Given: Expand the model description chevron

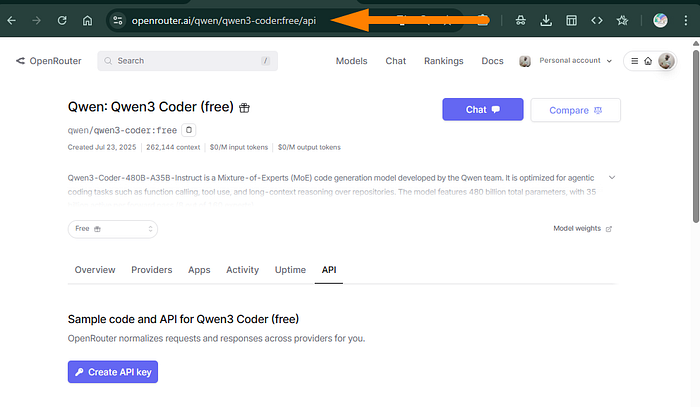Looking at the screenshot, I should coord(612,178).
